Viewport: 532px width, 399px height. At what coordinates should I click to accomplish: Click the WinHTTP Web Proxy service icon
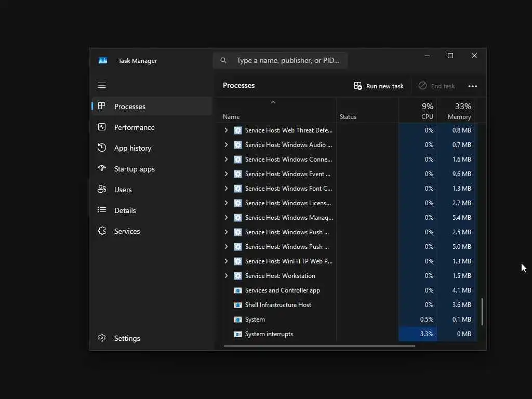(238, 261)
